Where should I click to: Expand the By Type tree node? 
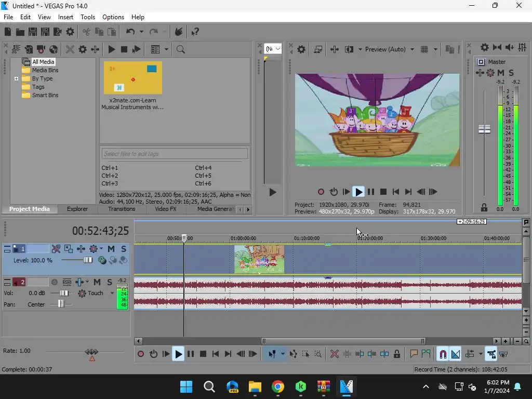coord(16,79)
